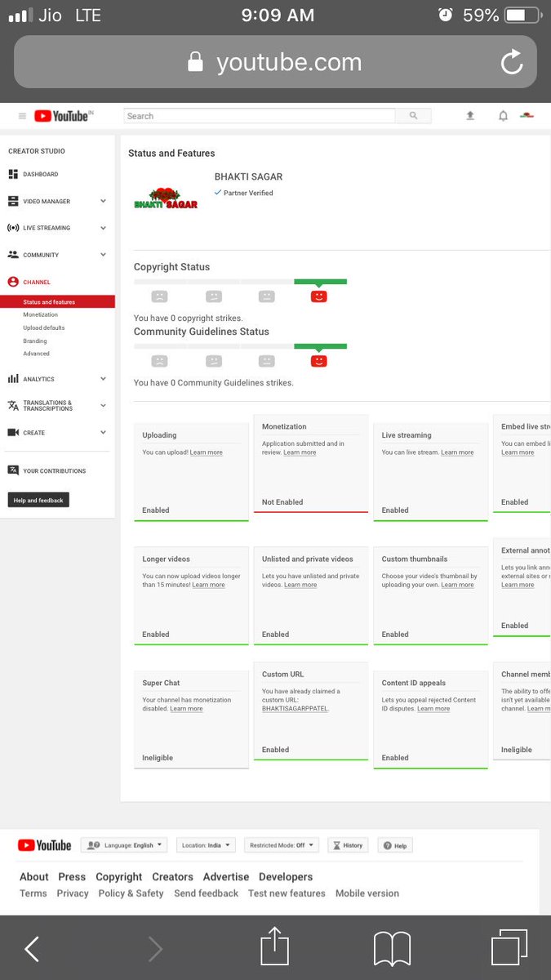Tap the Safari back arrow
Viewport: 551px width, 980px height.
click(32, 948)
